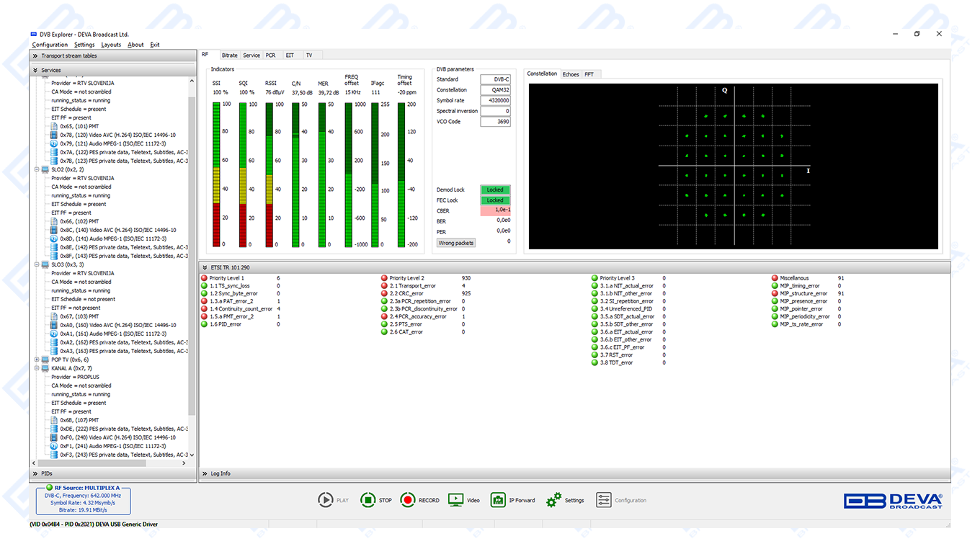
Task: Collapse the ETSI TR 101 290 section
Action: pos(206,268)
